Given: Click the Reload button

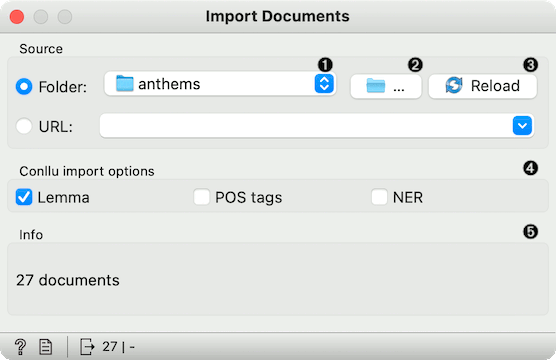Looking at the screenshot, I should 483,86.
